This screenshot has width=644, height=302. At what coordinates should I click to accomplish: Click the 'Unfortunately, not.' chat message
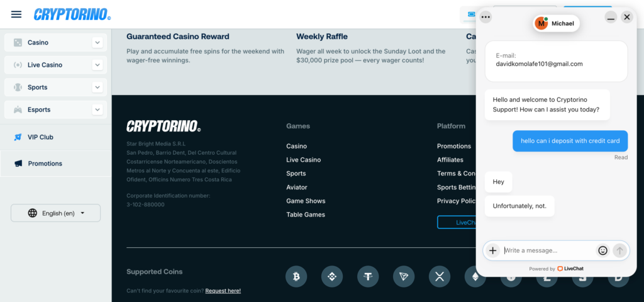pos(519,206)
